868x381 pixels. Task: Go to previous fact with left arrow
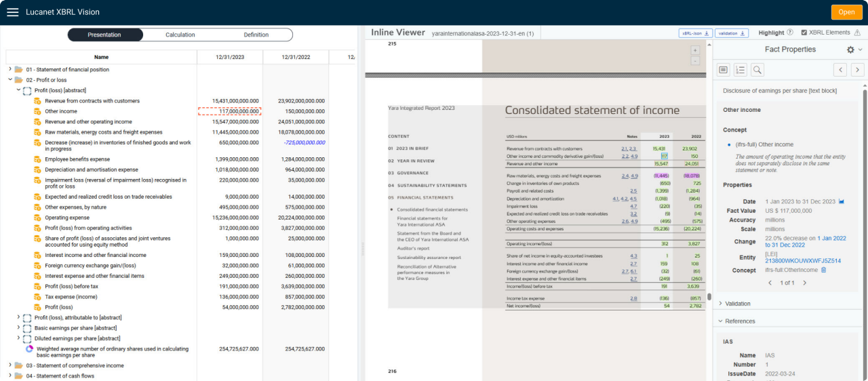pos(840,70)
